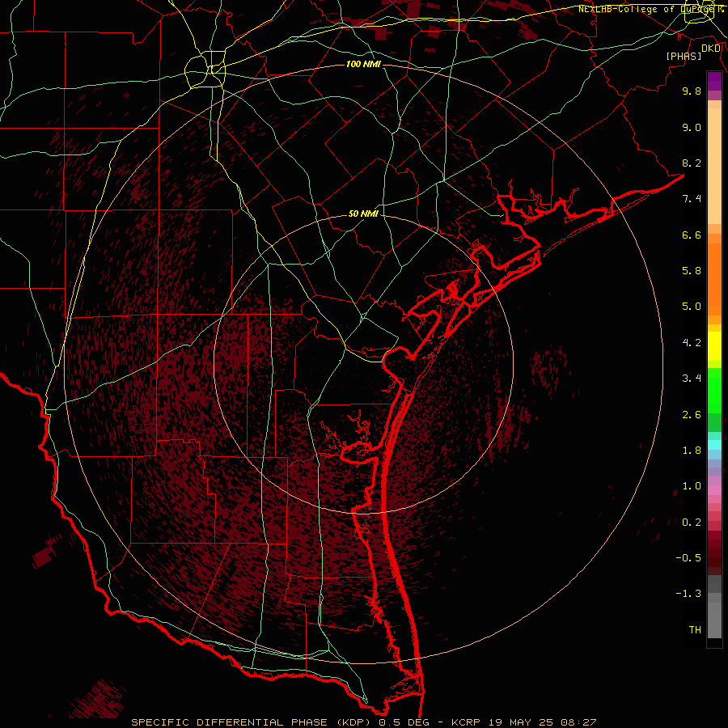
Task: Click the 5.8 color scale label
Action: click(x=692, y=271)
